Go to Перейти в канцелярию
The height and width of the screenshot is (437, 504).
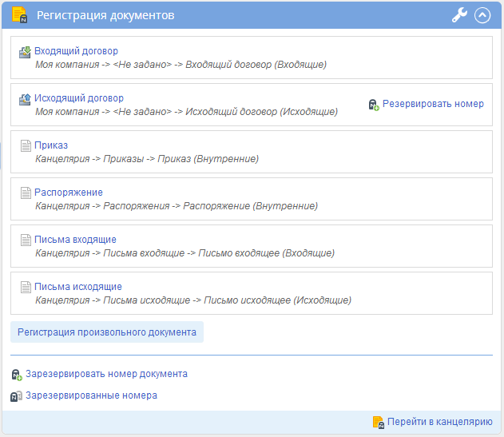pos(440,422)
